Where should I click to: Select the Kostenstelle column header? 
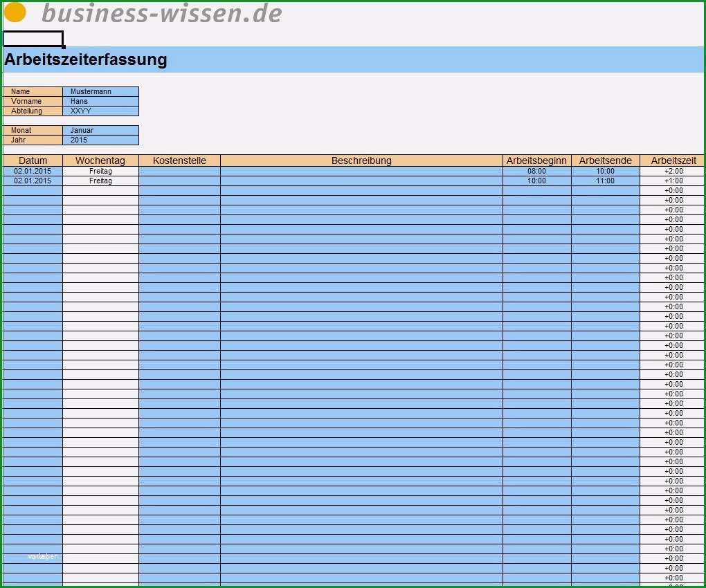(x=179, y=160)
